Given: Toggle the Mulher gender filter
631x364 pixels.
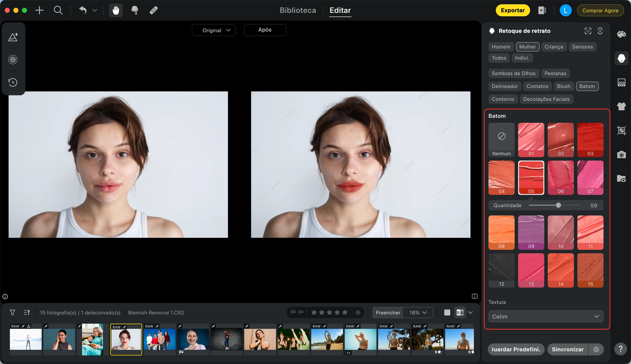Looking at the screenshot, I should (527, 47).
